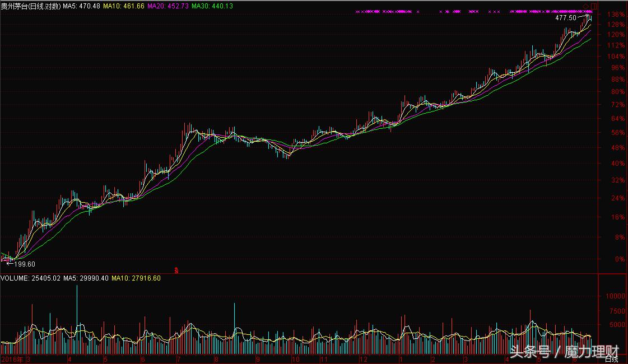Click the volume MA5: 29990.40 label
628x364 pixels.
[86, 278]
